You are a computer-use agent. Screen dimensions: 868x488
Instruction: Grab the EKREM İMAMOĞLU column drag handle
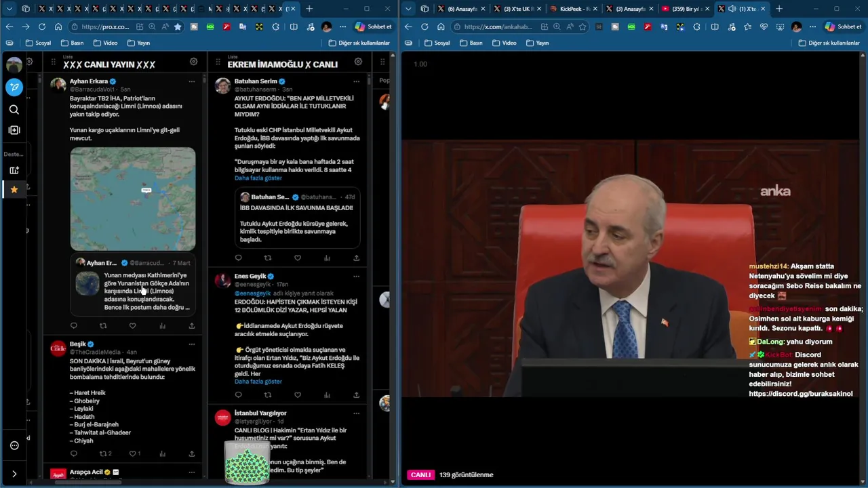pos(218,62)
